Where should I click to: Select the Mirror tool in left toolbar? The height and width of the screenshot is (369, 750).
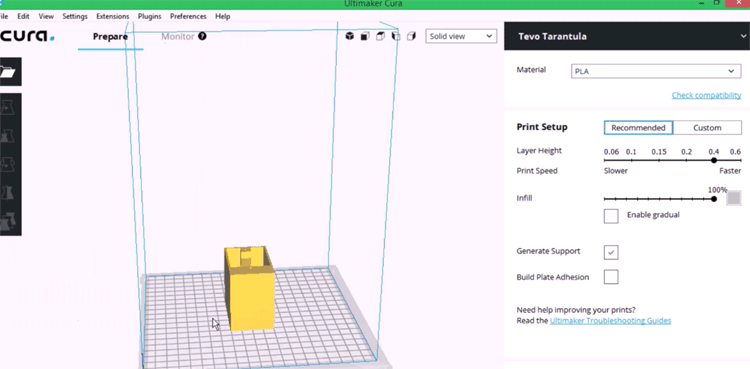(x=7, y=193)
